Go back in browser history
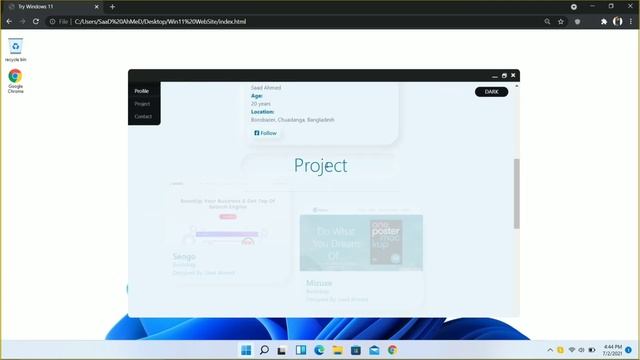This screenshot has height=360, width=640. [x=9, y=21]
